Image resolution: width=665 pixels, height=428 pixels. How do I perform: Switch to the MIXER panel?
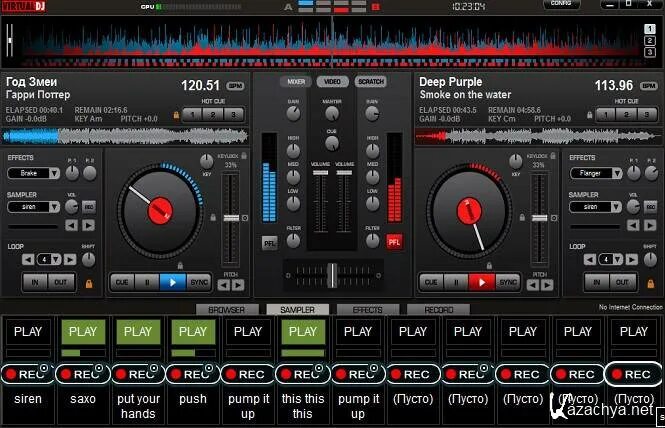[296, 81]
